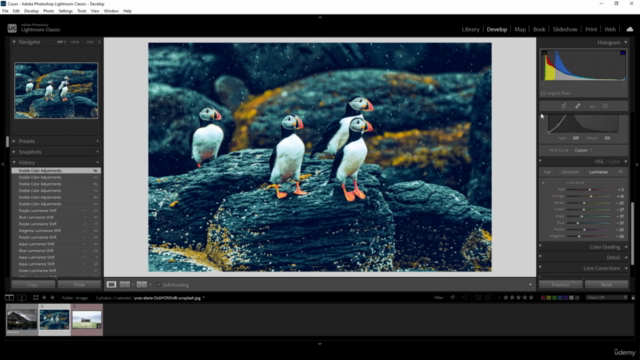The image size is (640, 360).
Task: Click the Paste button
Action: [x=79, y=284]
